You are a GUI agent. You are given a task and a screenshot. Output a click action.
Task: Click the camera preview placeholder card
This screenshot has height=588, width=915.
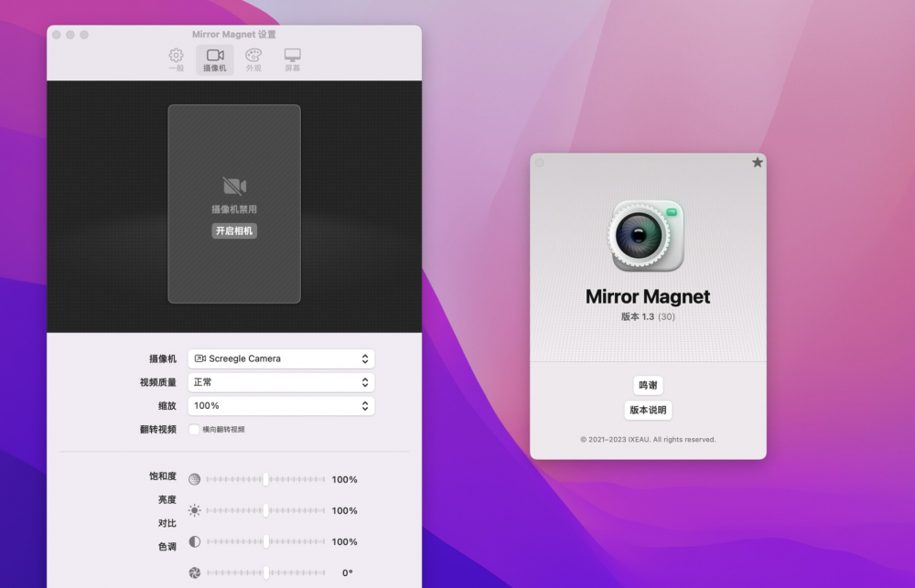(234, 204)
